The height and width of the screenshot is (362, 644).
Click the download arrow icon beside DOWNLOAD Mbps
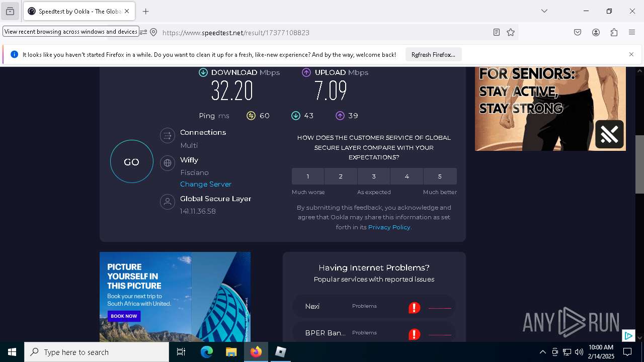203,72
